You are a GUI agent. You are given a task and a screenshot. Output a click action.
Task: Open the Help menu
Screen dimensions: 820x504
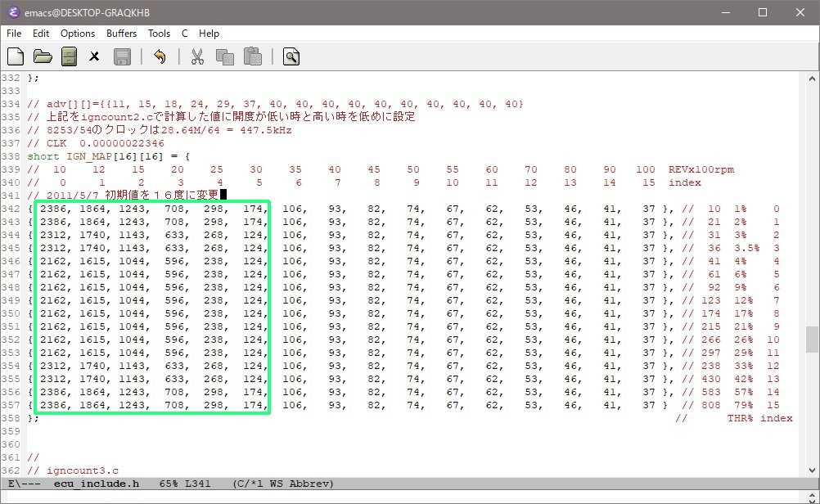(209, 34)
